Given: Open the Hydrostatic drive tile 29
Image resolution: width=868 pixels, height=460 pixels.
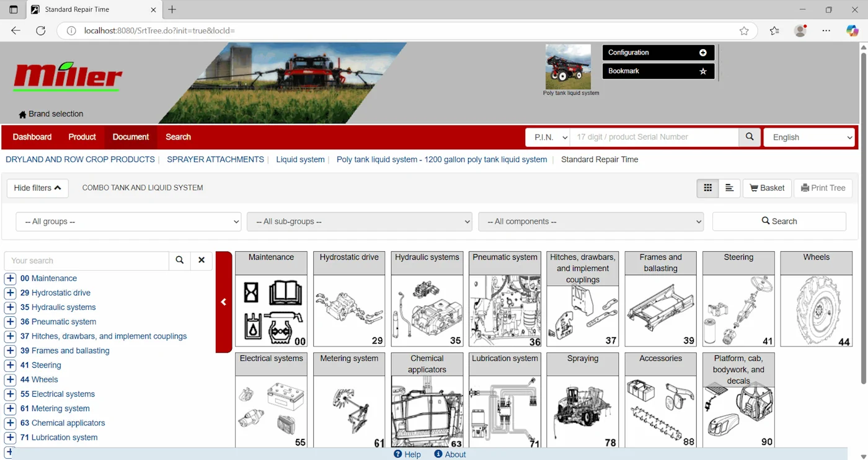Looking at the screenshot, I should click(349, 299).
